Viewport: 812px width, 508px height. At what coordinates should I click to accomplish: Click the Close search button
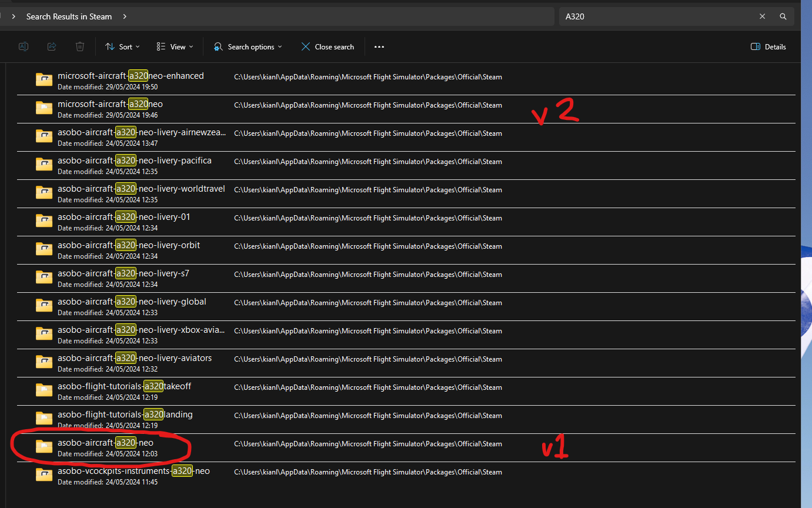tap(328, 46)
